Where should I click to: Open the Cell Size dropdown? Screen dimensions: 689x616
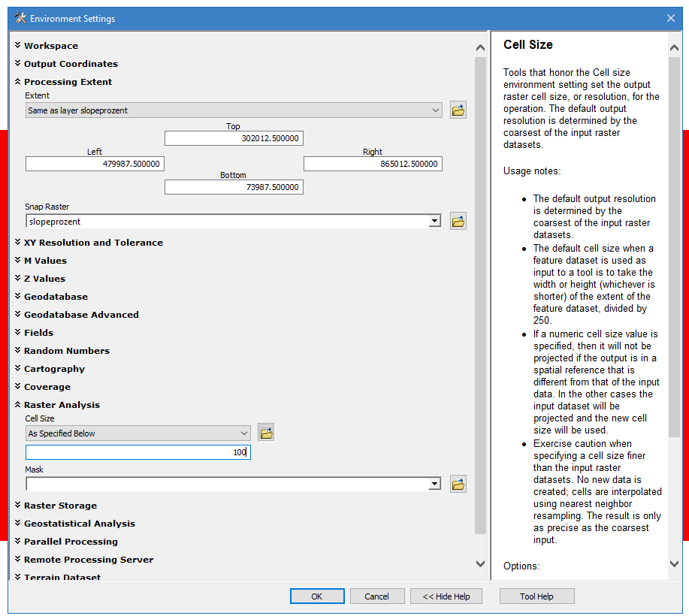(244, 433)
